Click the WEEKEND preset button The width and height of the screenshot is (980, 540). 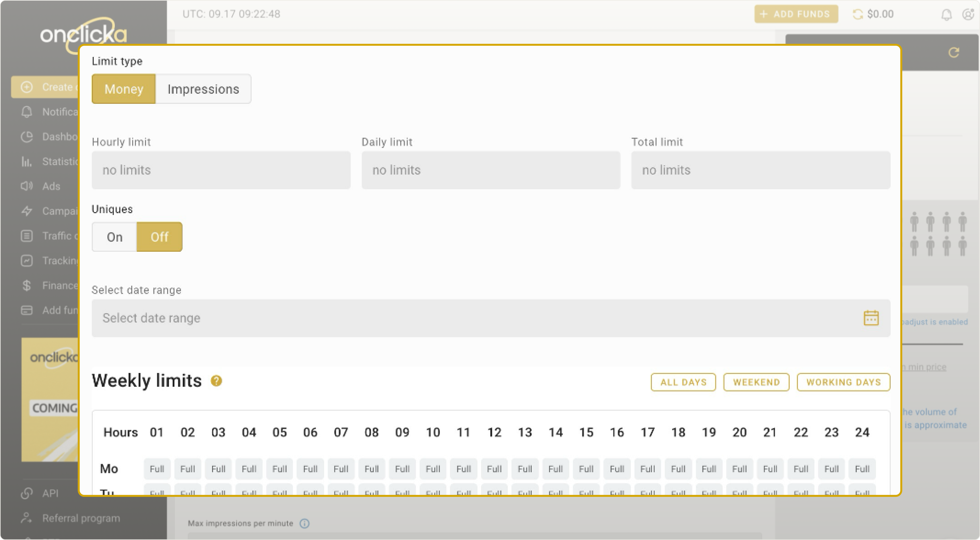(756, 382)
